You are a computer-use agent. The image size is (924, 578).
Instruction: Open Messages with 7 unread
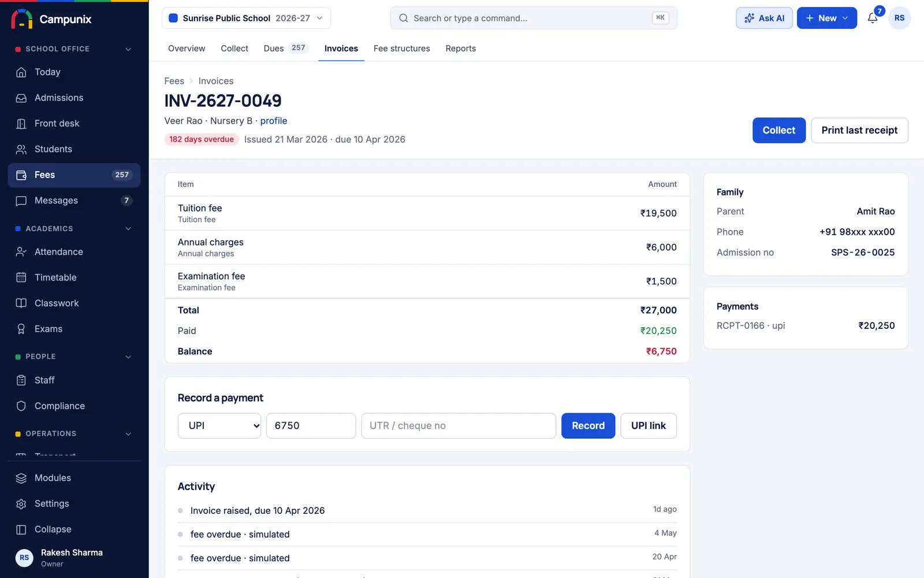point(74,201)
